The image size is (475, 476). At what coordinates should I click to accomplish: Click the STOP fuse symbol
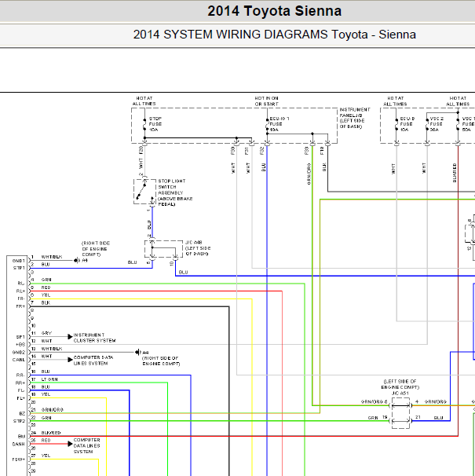pyautogui.click(x=144, y=124)
